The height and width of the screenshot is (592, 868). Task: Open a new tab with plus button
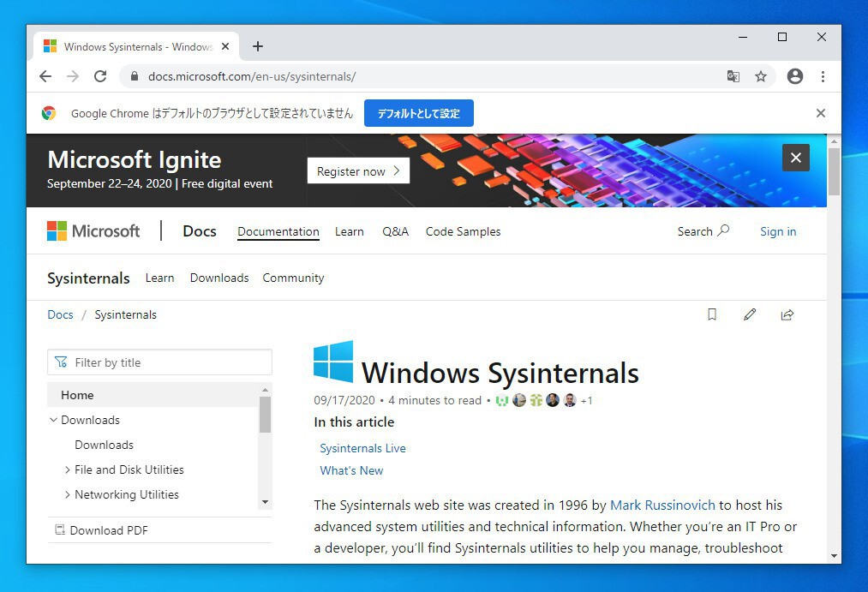tap(257, 46)
